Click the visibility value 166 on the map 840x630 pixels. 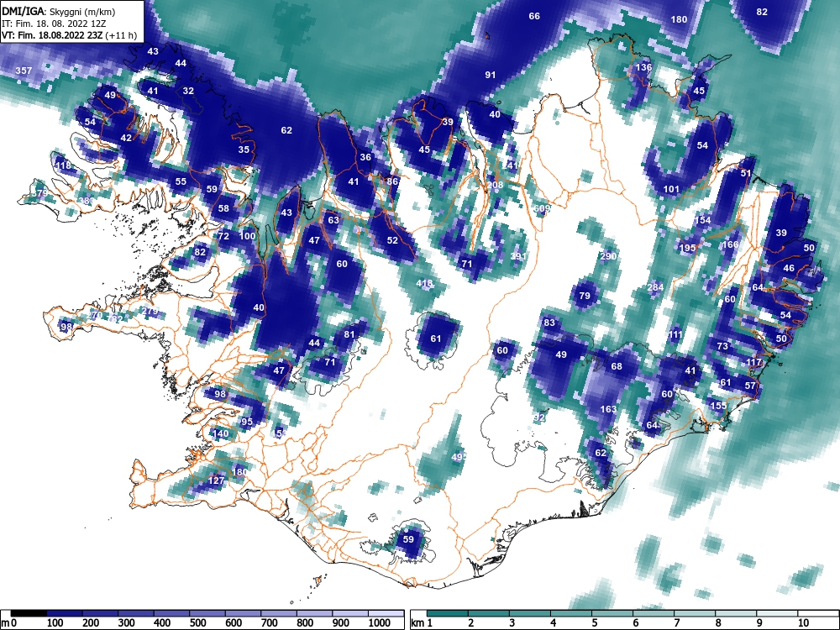(x=731, y=244)
